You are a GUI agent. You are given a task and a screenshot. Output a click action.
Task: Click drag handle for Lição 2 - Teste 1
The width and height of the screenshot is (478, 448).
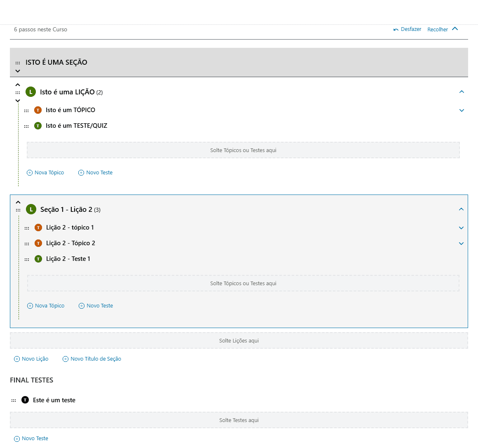pos(27,259)
